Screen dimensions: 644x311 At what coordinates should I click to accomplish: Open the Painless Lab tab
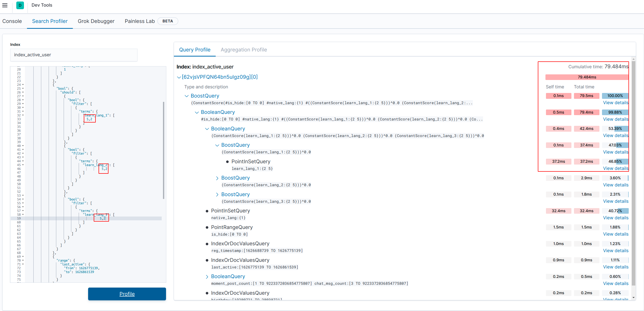point(140,21)
